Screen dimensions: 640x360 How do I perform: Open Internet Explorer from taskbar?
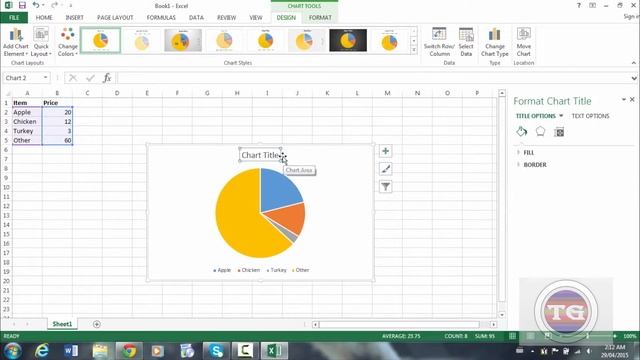point(42,351)
